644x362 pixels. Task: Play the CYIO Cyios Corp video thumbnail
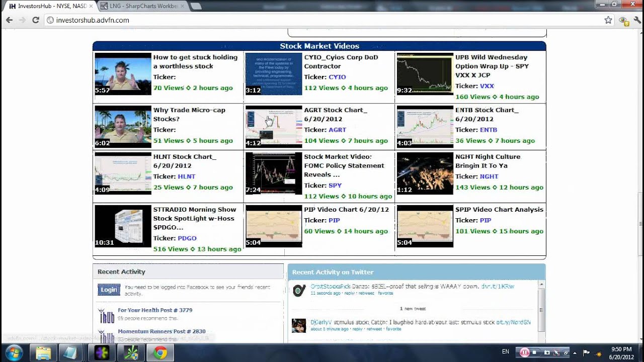tap(274, 74)
